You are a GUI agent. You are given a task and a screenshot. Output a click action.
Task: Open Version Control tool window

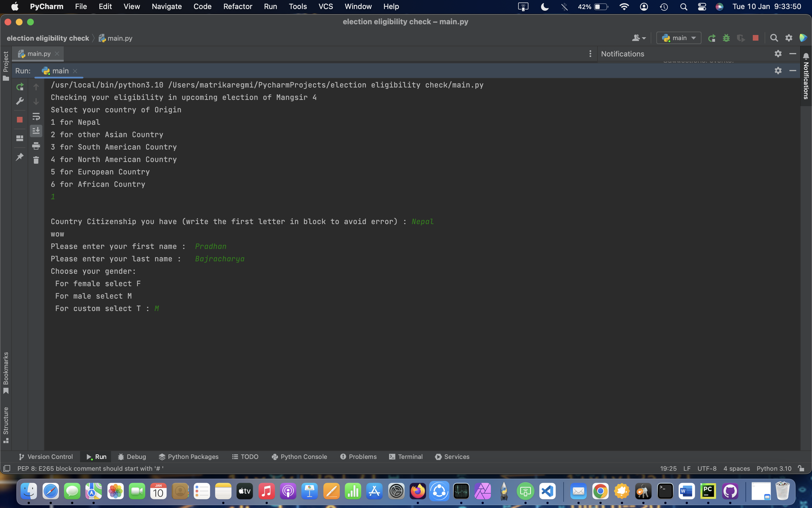46,457
